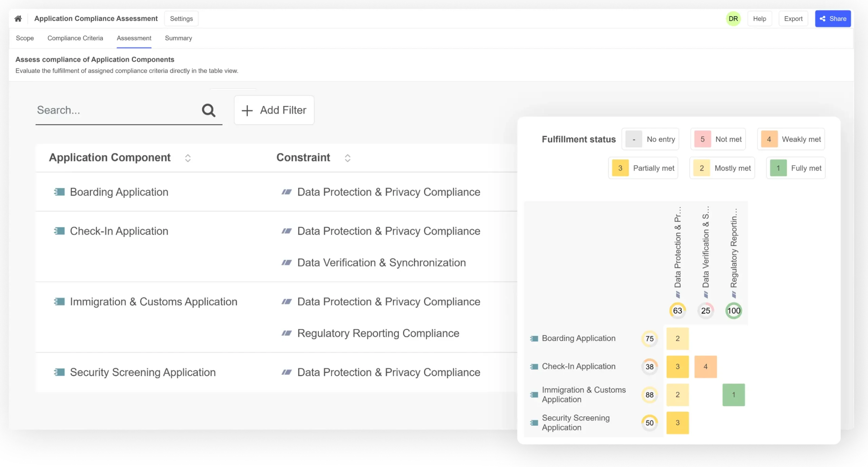Open the Compliance Criteria tab
Image resolution: width=868 pixels, height=467 pixels.
pos(75,38)
